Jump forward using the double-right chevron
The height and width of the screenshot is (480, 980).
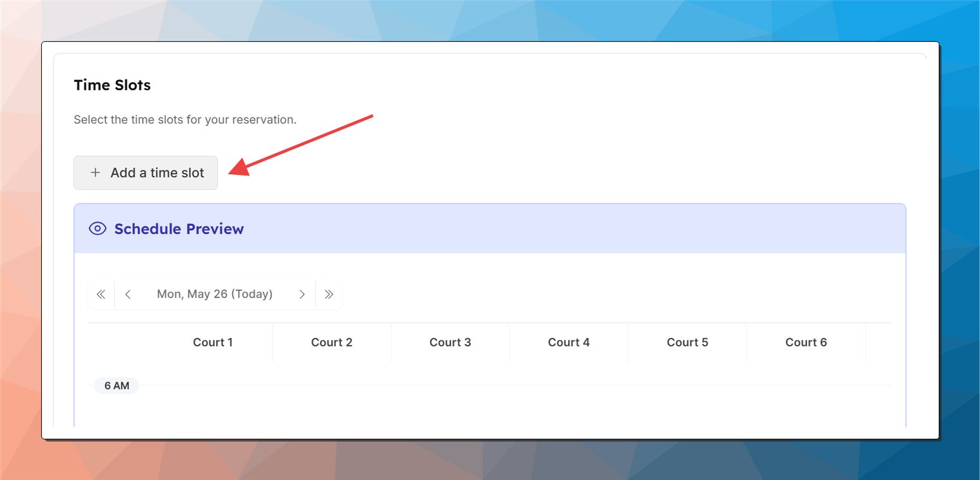(329, 294)
